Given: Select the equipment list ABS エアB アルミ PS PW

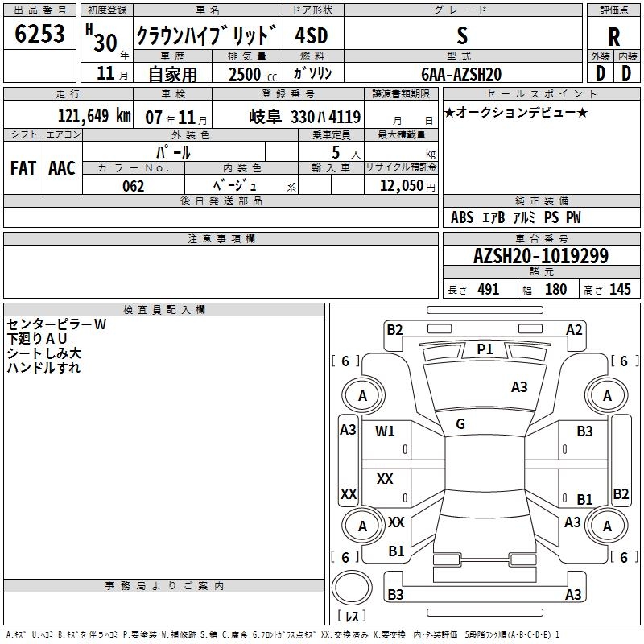Looking at the screenshot, I should click(x=516, y=217).
